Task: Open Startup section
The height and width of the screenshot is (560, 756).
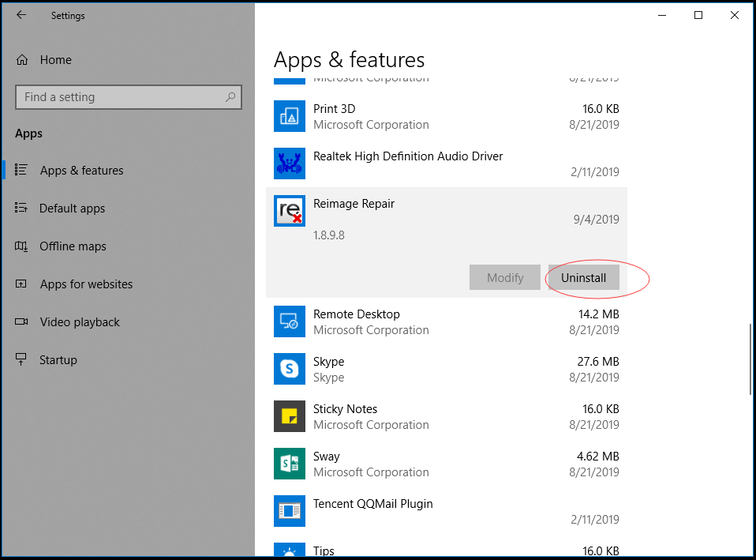Action: 58,360
